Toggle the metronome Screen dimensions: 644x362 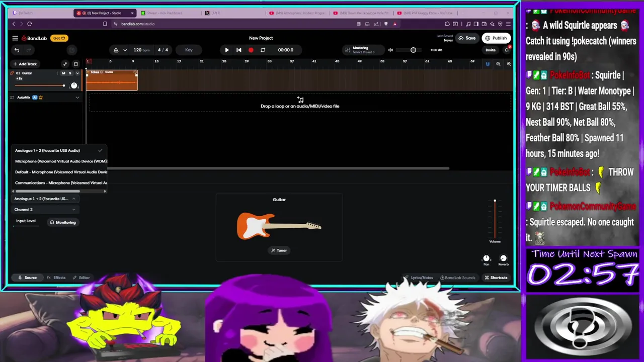pyautogui.click(x=116, y=50)
